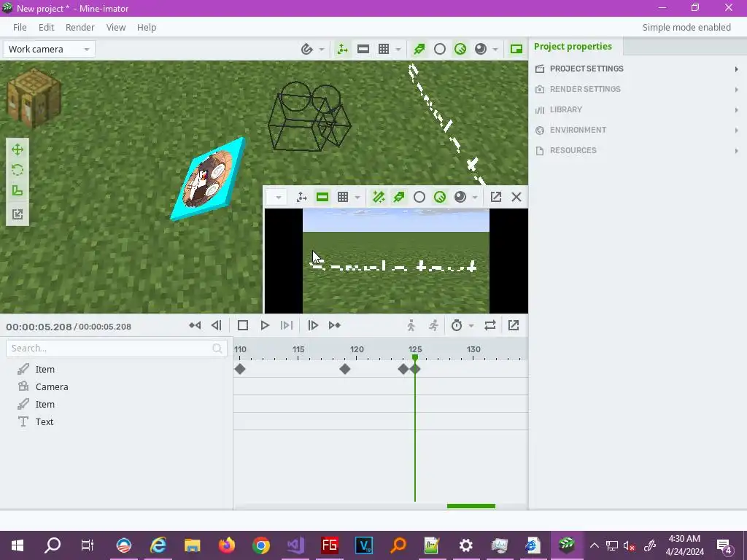Click the timeline horizontal scrollbar thumb
This screenshot has width=747, height=560.
(471, 506)
